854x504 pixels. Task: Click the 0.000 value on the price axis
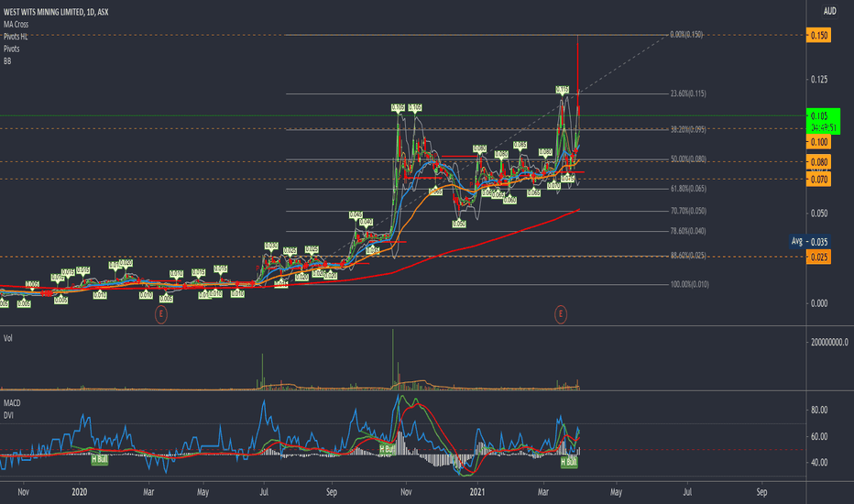pos(818,303)
